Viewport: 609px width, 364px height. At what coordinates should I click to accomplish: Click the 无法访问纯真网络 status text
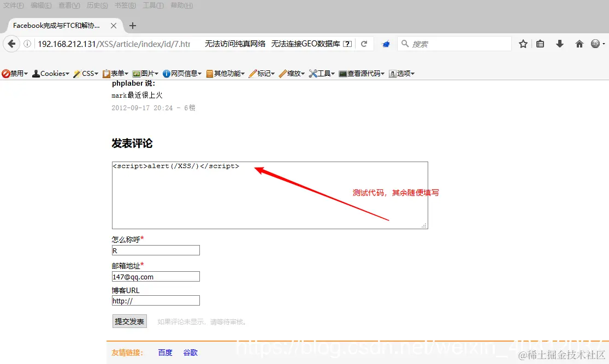pyautogui.click(x=235, y=44)
